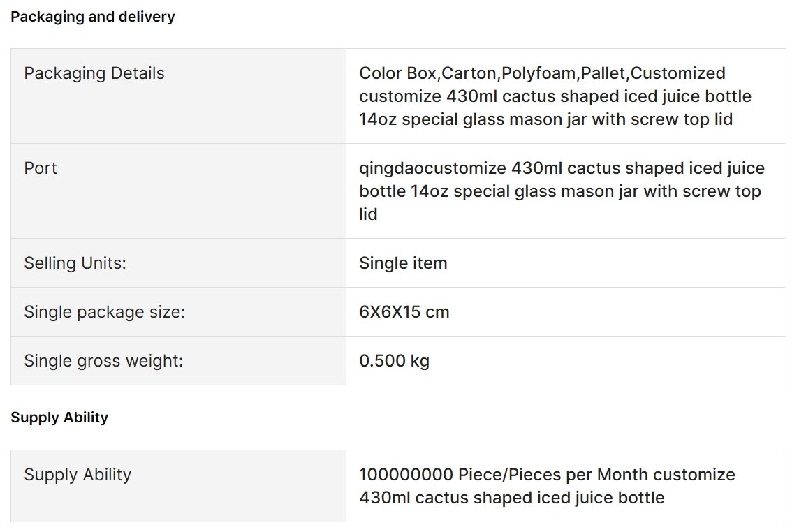The image size is (799, 532).
Task: Click the 6X6X15 cm size value
Action: 404,312
